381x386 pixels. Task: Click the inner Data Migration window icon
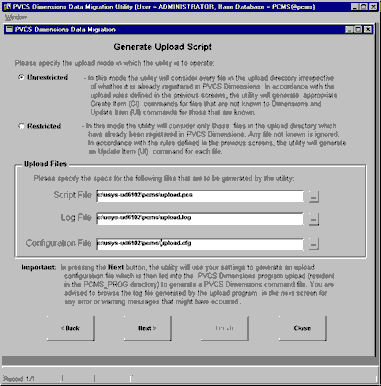(9, 29)
